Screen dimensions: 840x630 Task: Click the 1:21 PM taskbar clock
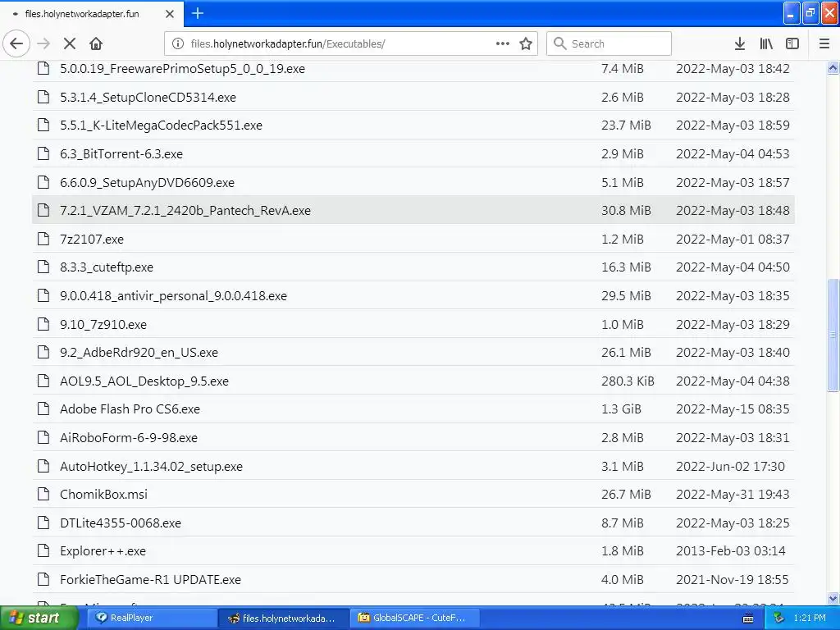810,618
